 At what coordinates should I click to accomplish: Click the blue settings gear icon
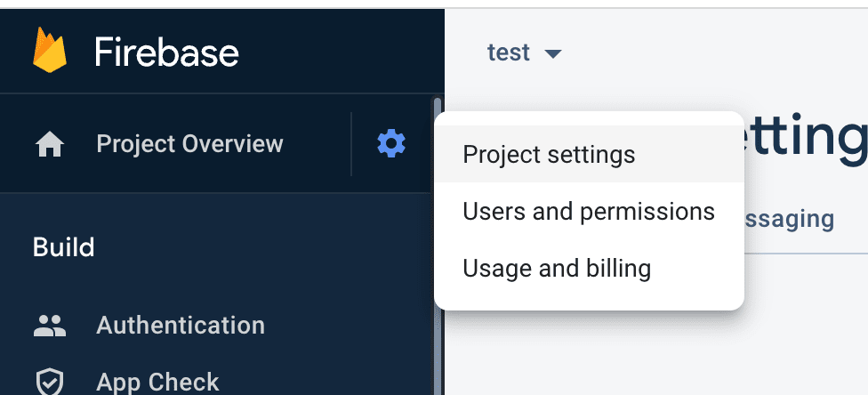(391, 143)
